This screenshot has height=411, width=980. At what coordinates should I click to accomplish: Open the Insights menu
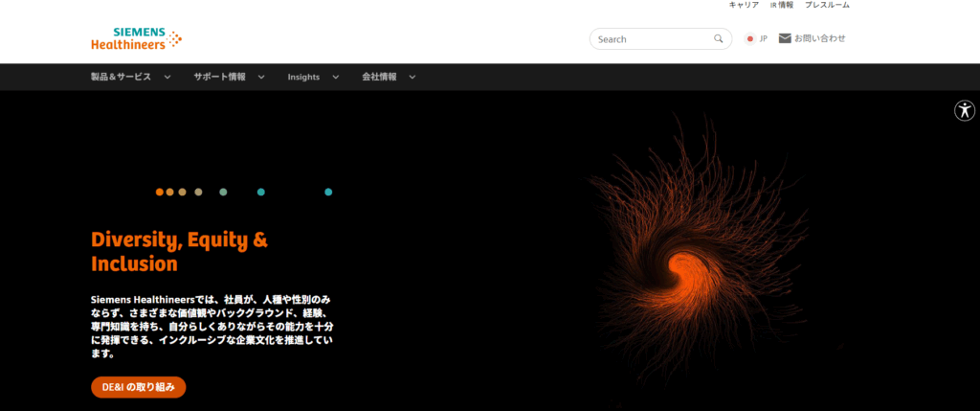pyautogui.click(x=303, y=77)
